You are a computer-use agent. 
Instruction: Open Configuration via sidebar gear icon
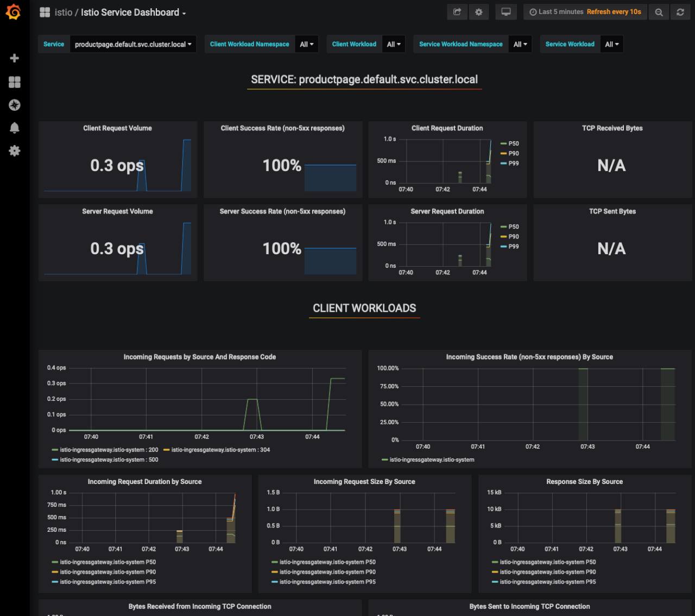(15, 151)
